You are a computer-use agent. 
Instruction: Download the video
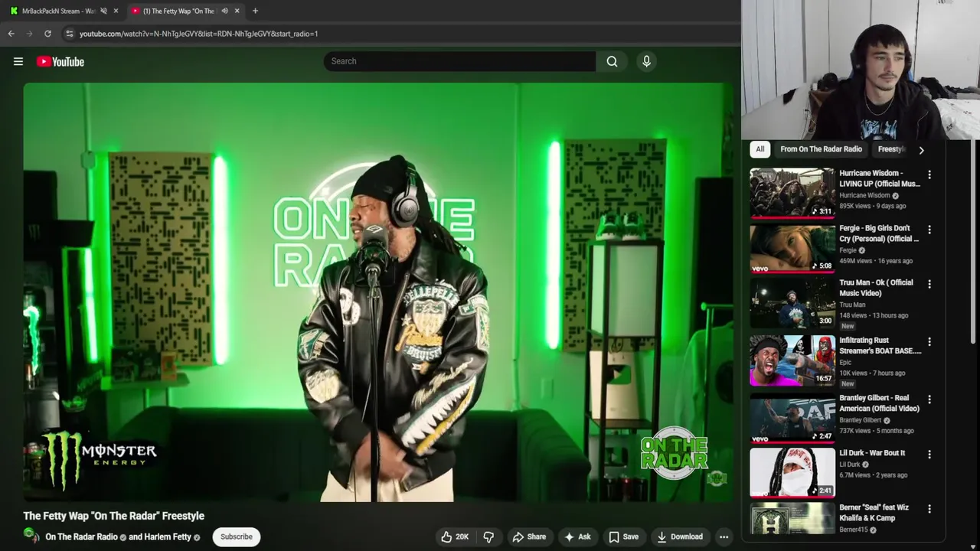(x=680, y=536)
